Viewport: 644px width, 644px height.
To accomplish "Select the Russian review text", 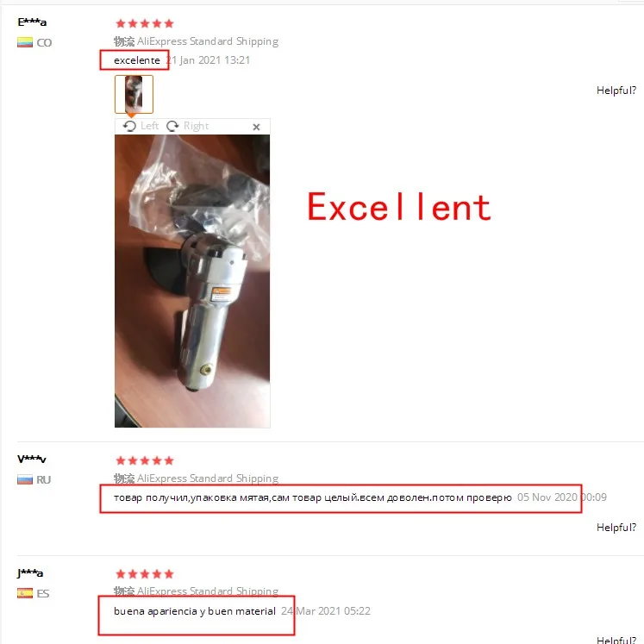I will (x=313, y=497).
